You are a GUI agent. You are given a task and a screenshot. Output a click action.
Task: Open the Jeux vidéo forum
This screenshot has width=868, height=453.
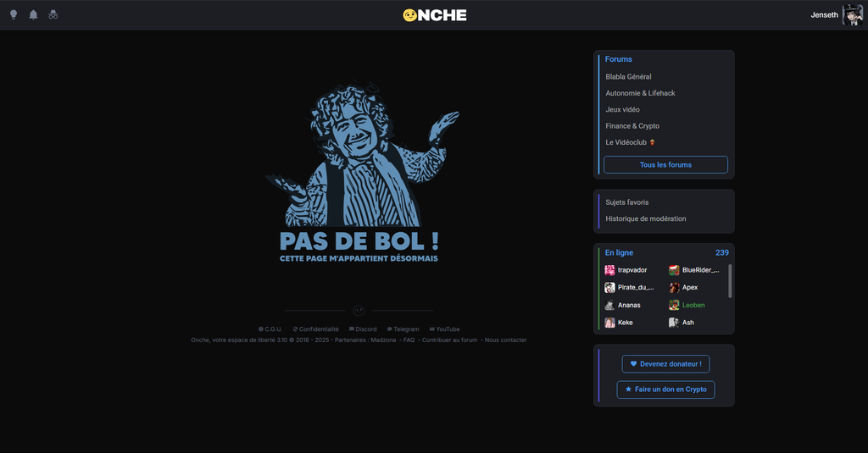click(622, 109)
